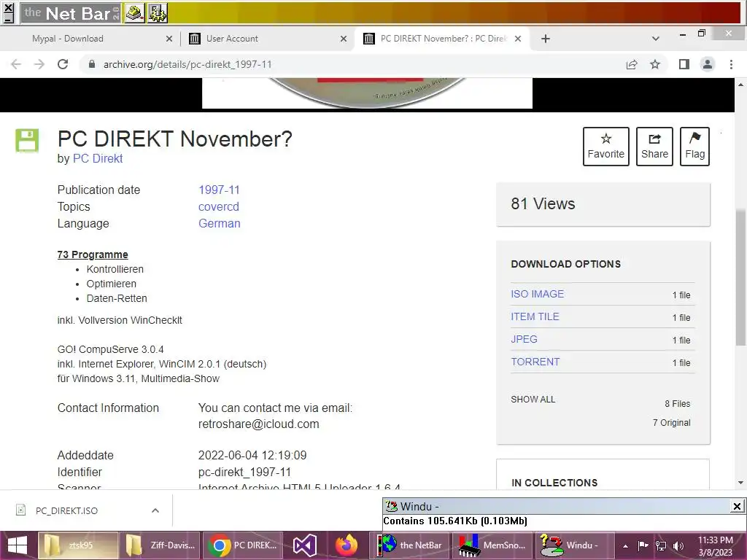This screenshot has height=560, width=747.
Task: Favorite this item with the star button
Action: point(606,146)
